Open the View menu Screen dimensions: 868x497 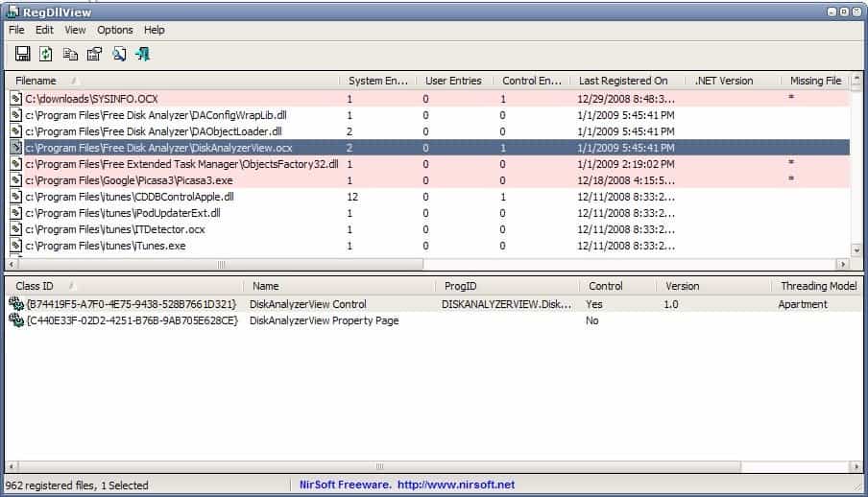coord(75,30)
